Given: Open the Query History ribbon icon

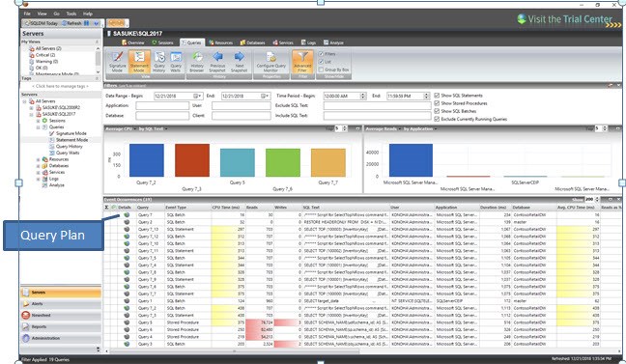Looking at the screenshot, I should [159, 62].
